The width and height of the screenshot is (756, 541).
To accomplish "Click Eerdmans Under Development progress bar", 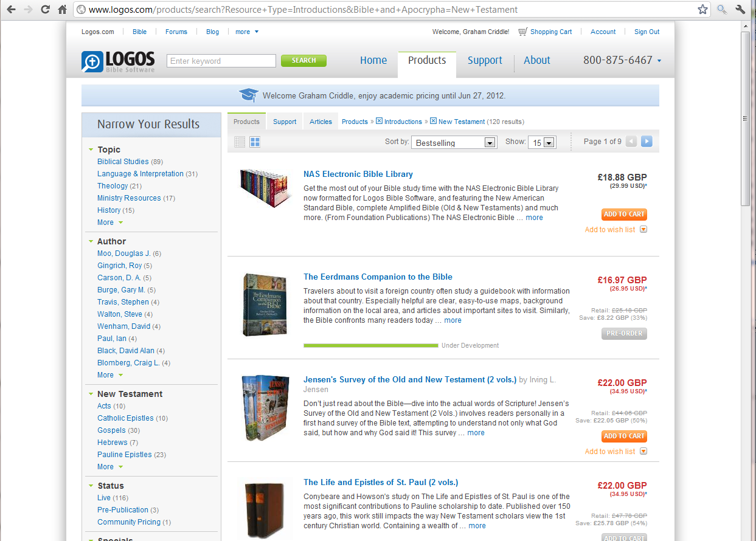I will (370, 345).
